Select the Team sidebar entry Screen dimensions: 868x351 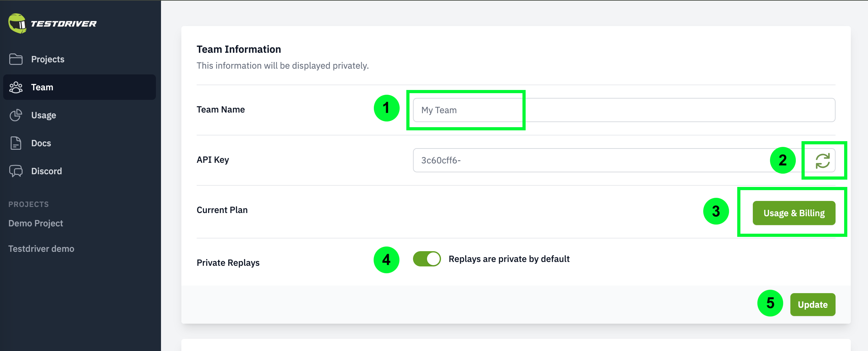click(x=80, y=87)
